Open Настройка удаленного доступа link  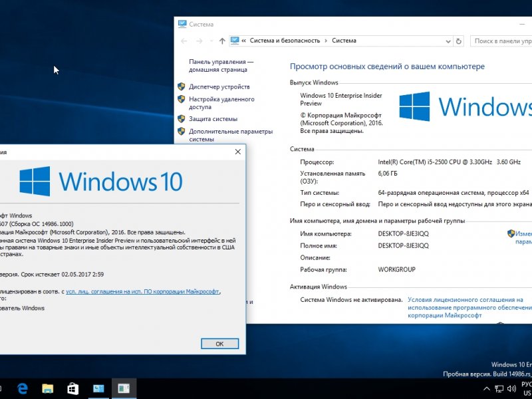click(x=221, y=103)
